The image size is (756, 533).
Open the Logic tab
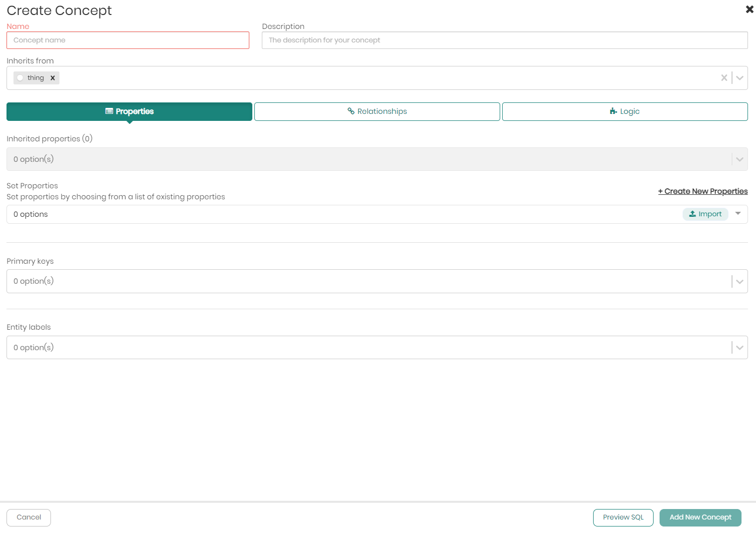625,111
